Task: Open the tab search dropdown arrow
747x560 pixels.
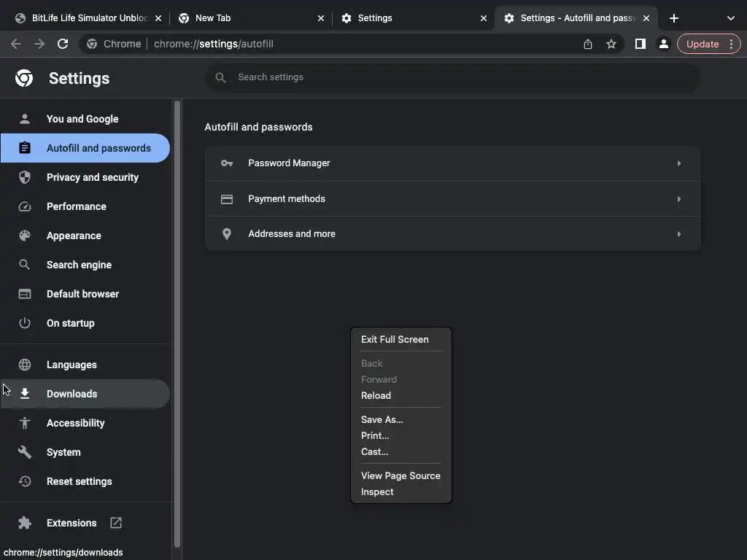Action: (x=731, y=18)
